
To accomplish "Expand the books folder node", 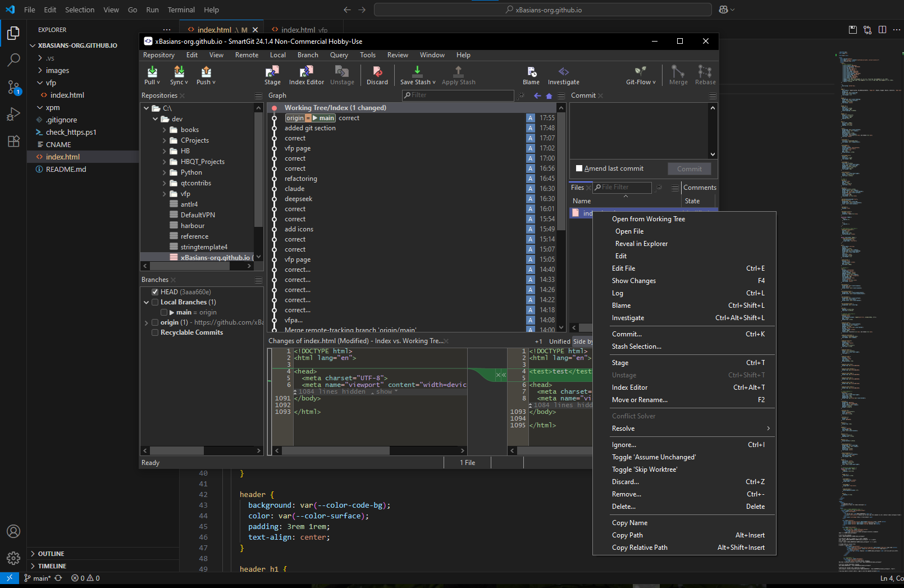I will point(165,130).
